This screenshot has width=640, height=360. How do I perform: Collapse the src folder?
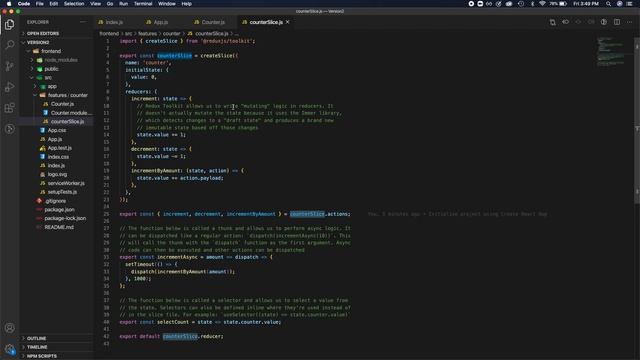56,78
